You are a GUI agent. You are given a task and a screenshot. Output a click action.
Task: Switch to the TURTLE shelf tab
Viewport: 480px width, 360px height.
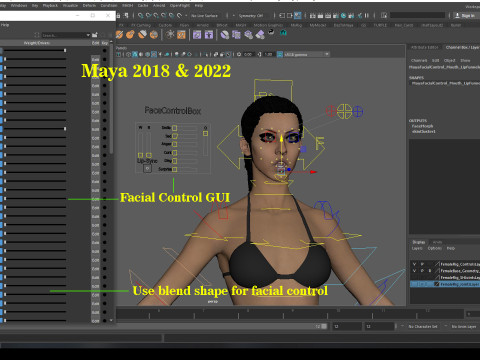[380, 25]
